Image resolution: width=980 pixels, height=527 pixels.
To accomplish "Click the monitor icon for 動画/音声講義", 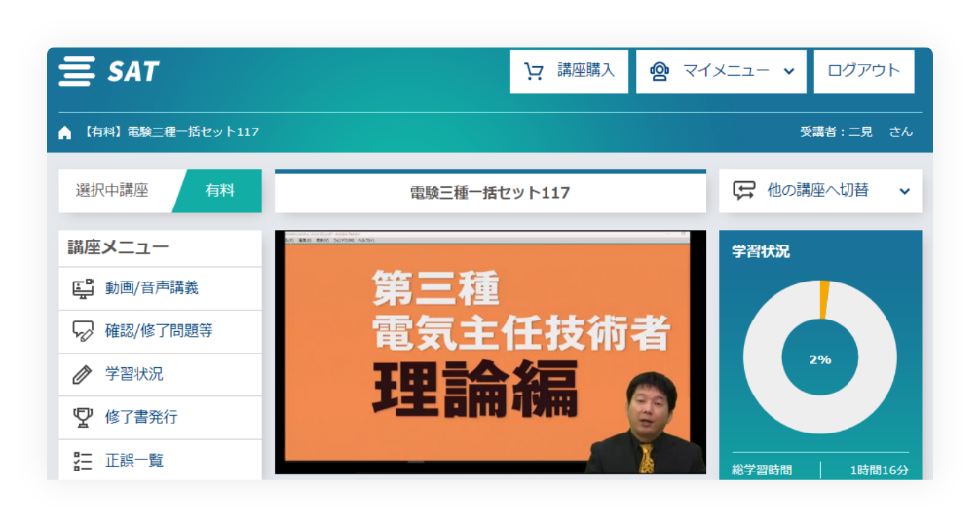I will (83, 288).
